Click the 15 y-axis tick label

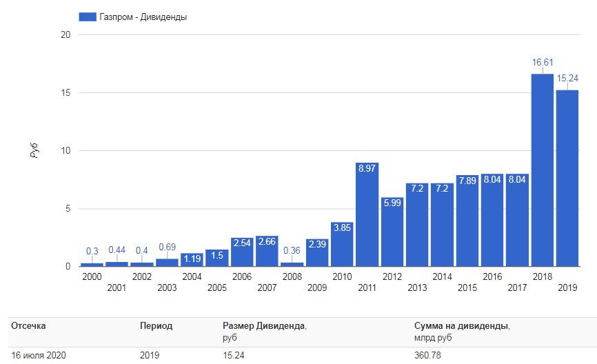coord(65,92)
